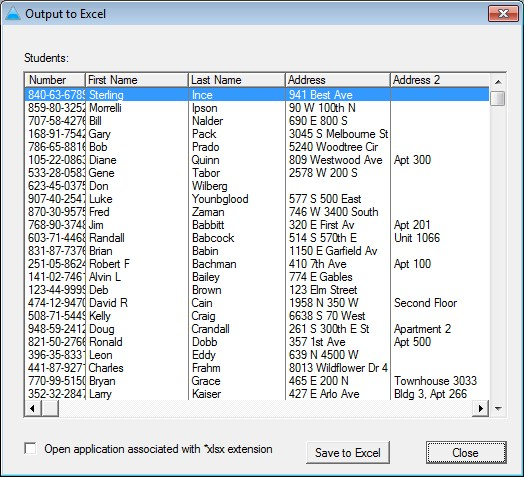The width and height of the screenshot is (524, 477).
Task: Sort by the Number column header
Action: (55, 80)
